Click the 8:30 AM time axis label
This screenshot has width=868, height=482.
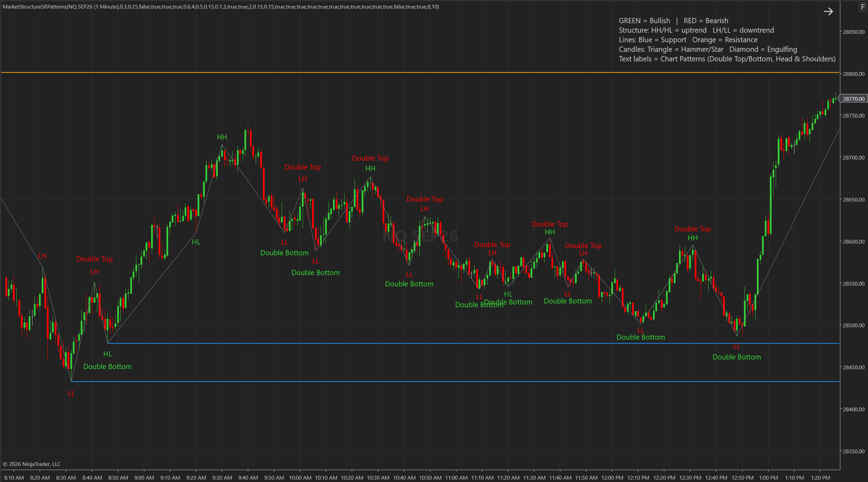point(66,478)
